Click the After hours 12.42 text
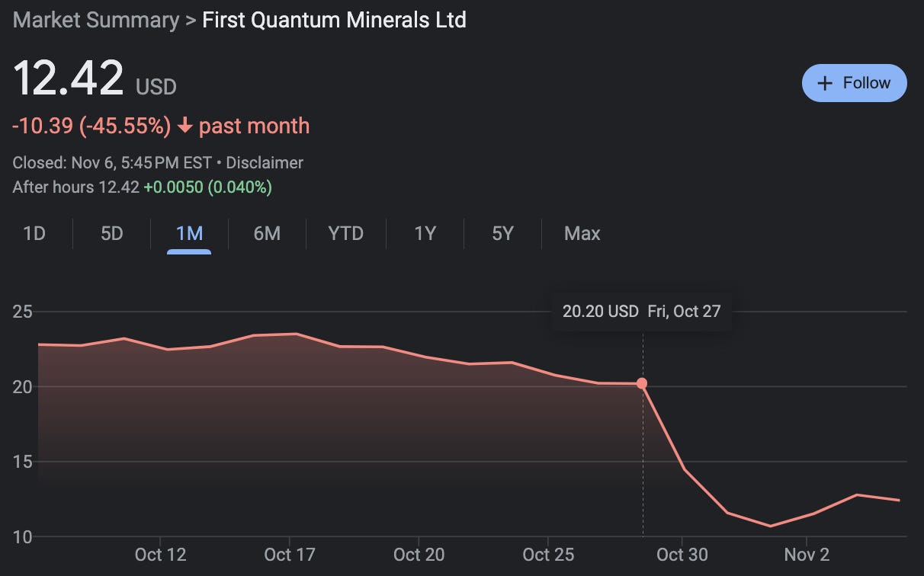The height and width of the screenshot is (576, 924). (75, 187)
